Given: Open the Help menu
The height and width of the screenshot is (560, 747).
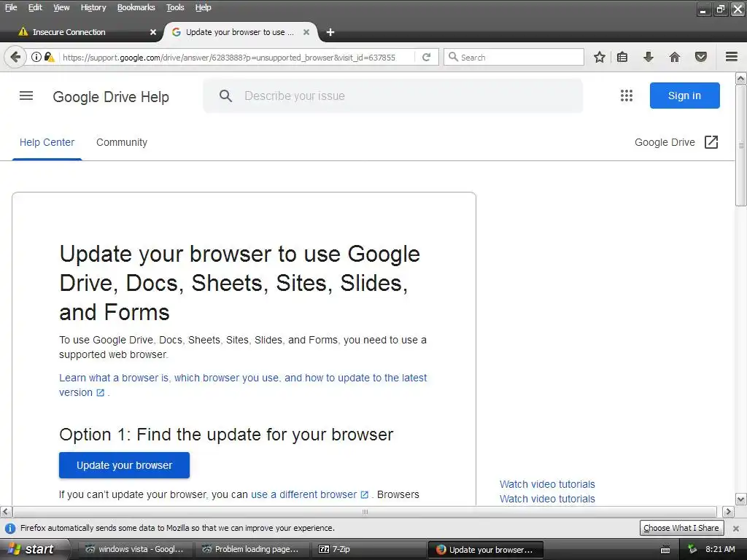Looking at the screenshot, I should point(204,7).
